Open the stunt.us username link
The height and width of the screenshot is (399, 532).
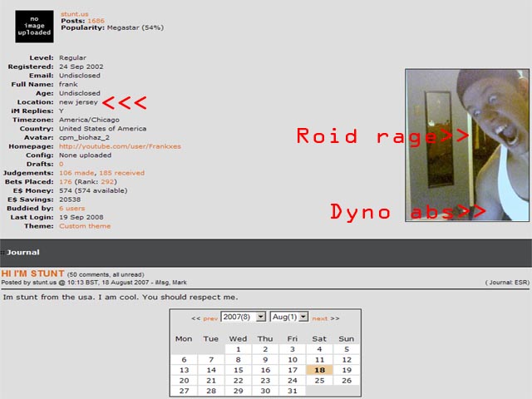click(x=75, y=14)
